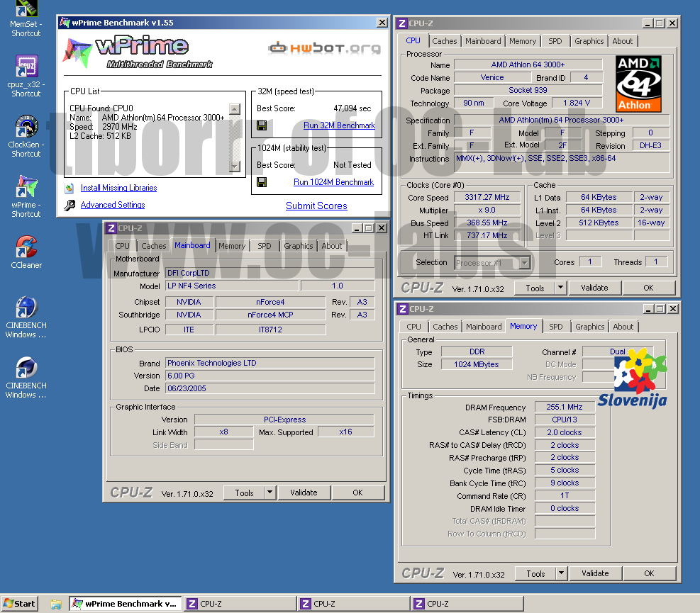Activate the first CPU-Z taskbar button
The height and width of the screenshot is (613, 700).
(240, 604)
